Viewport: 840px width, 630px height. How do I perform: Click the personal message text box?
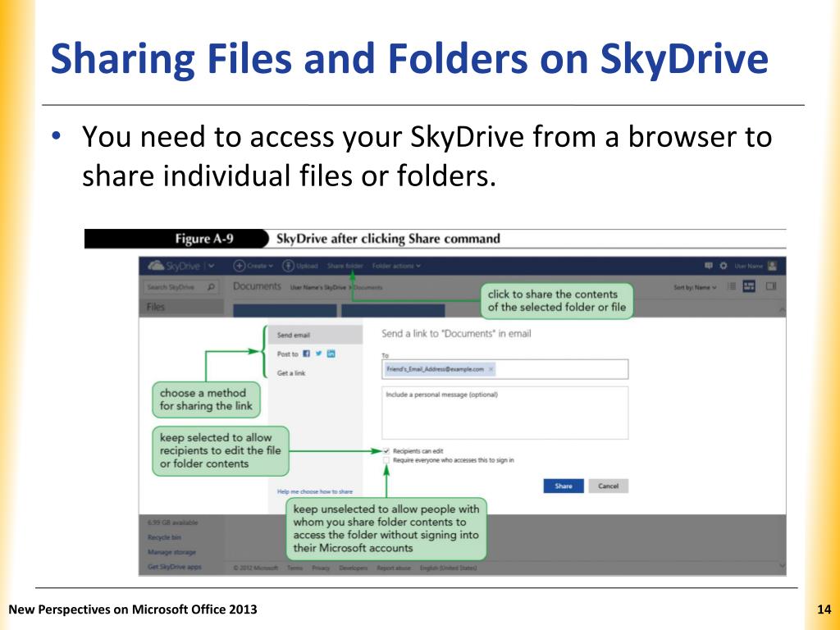tap(504, 413)
